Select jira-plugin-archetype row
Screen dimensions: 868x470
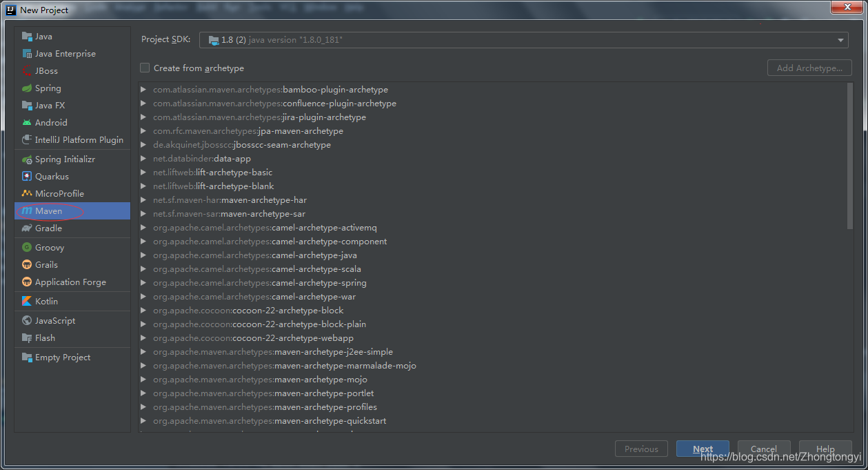[492, 117]
